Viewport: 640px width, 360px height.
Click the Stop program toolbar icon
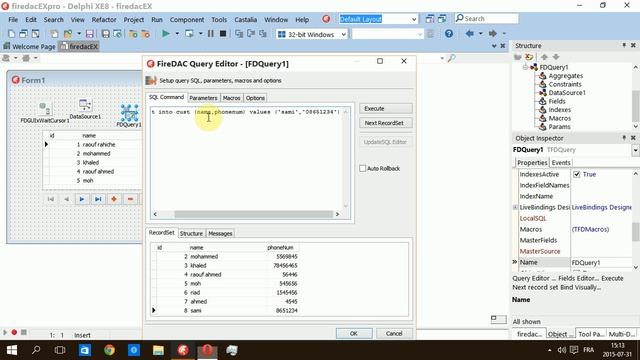223,34
